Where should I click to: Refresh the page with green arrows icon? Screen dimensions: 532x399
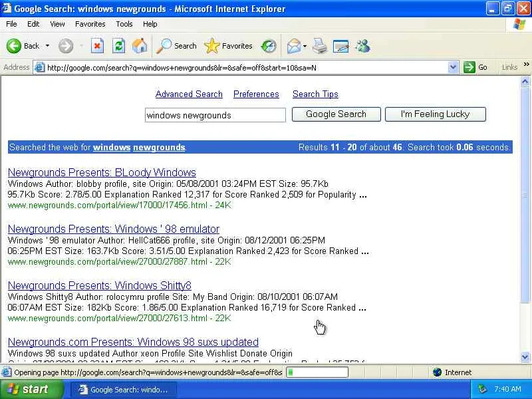click(x=119, y=46)
